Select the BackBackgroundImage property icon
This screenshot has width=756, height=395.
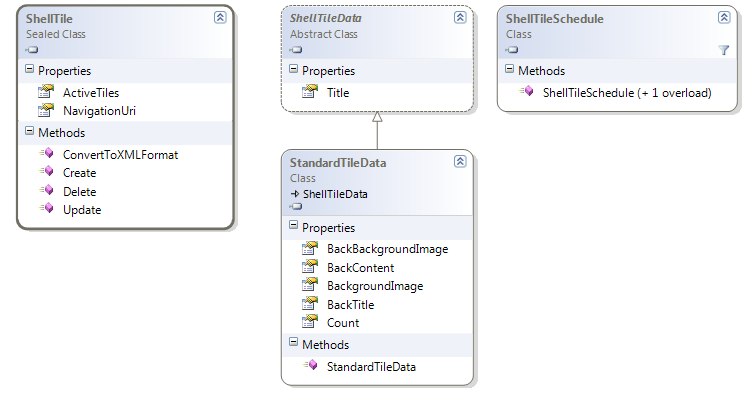point(310,248)
